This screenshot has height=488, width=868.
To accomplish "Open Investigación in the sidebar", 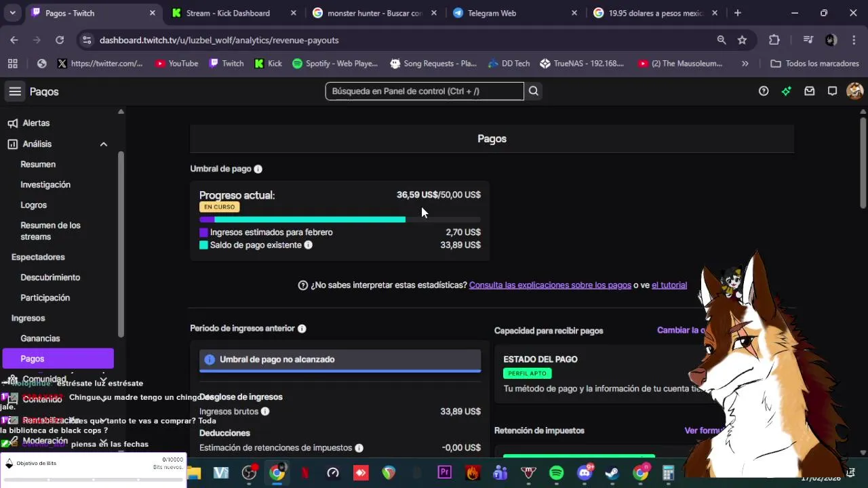I will pos(45,184).
